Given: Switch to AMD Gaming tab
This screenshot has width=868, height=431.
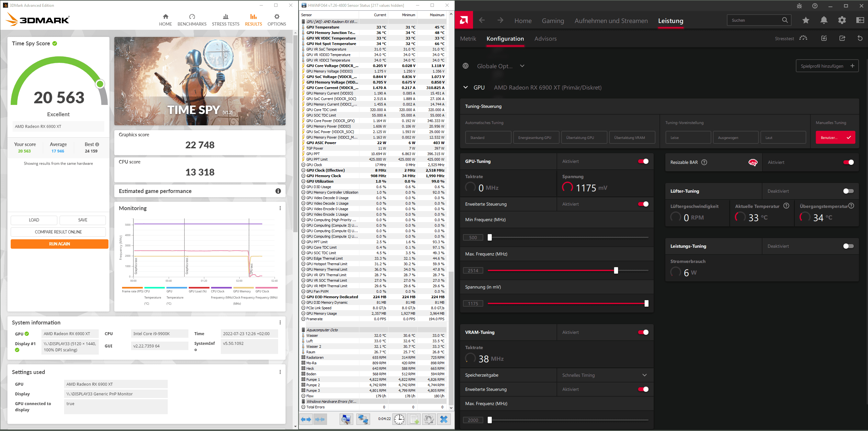Looking at the screenshot, I should (x=553, y=21).
